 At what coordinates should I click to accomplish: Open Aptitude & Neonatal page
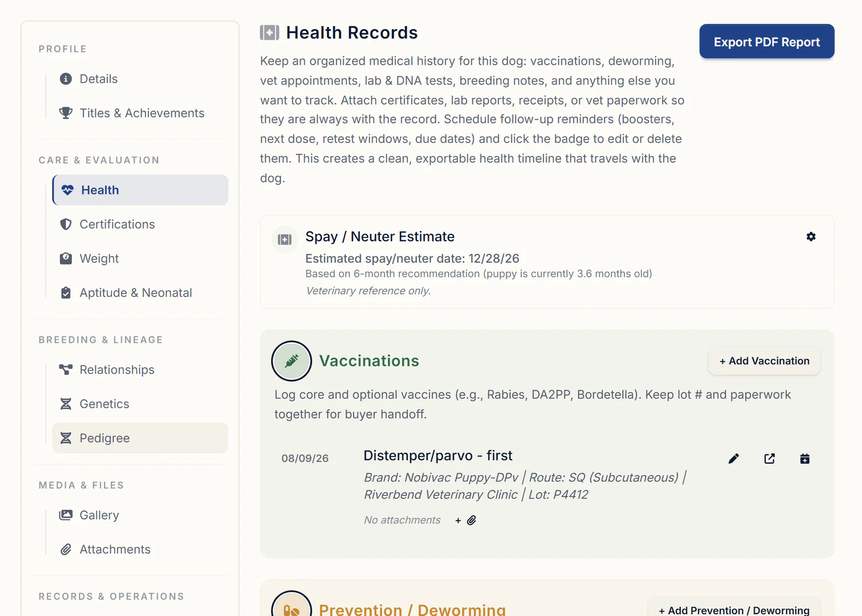point(140,293)
